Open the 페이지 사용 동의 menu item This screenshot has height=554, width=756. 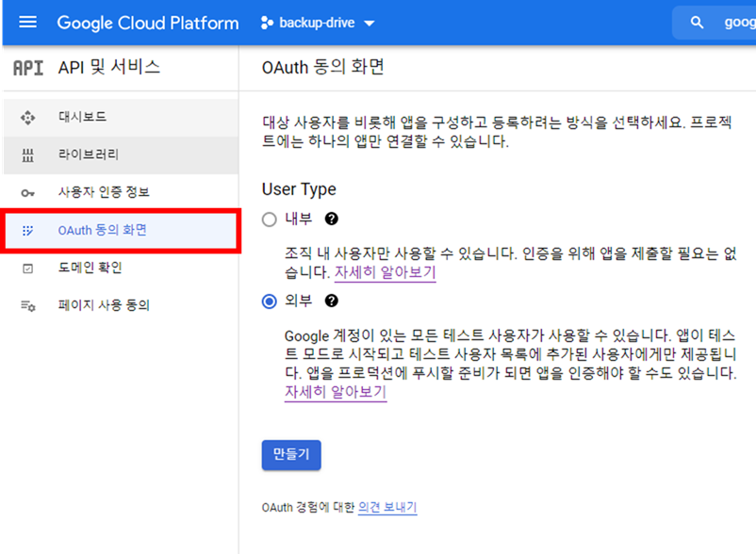click(x=121, y=305)
